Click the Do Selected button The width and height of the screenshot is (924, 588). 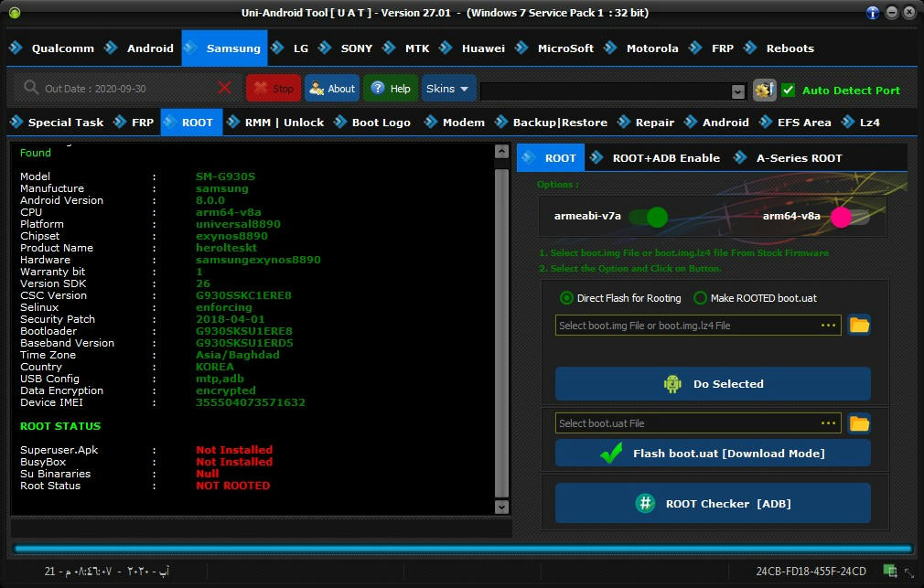[713, 384]
